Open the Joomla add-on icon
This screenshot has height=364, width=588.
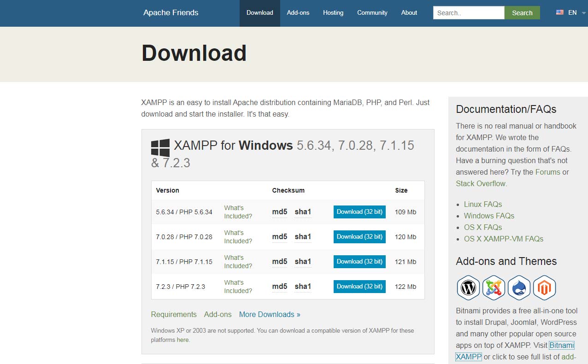coord(494,288)
